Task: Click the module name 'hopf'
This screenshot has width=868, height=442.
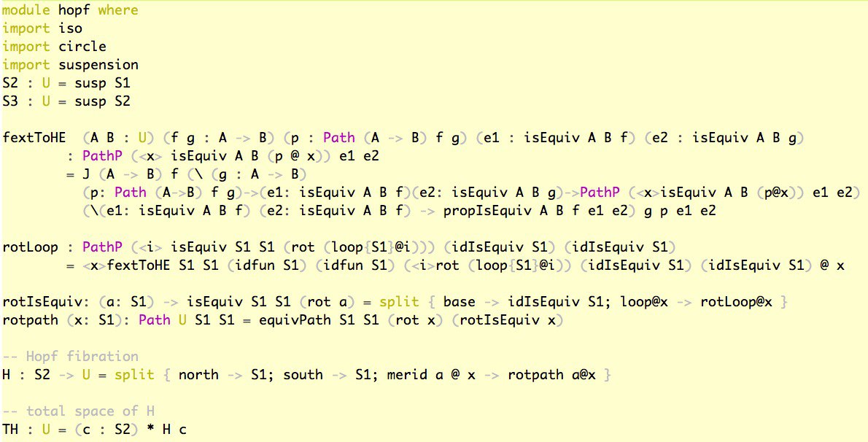Action: tap(74, 10)
